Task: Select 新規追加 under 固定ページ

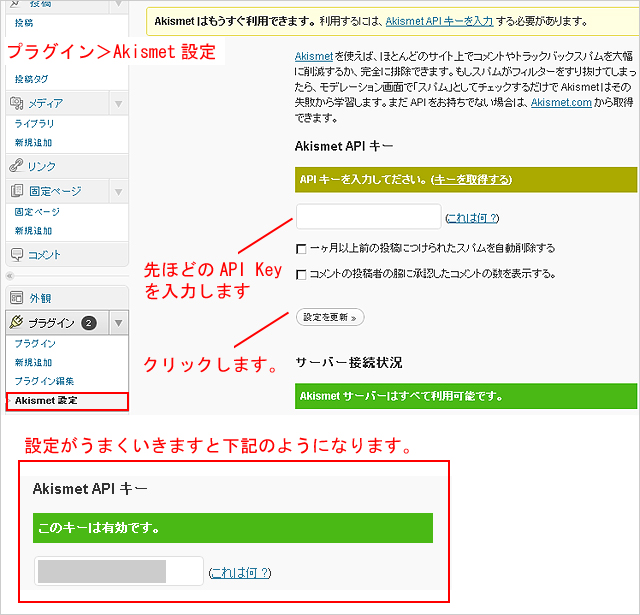Action: click(33, 231)
